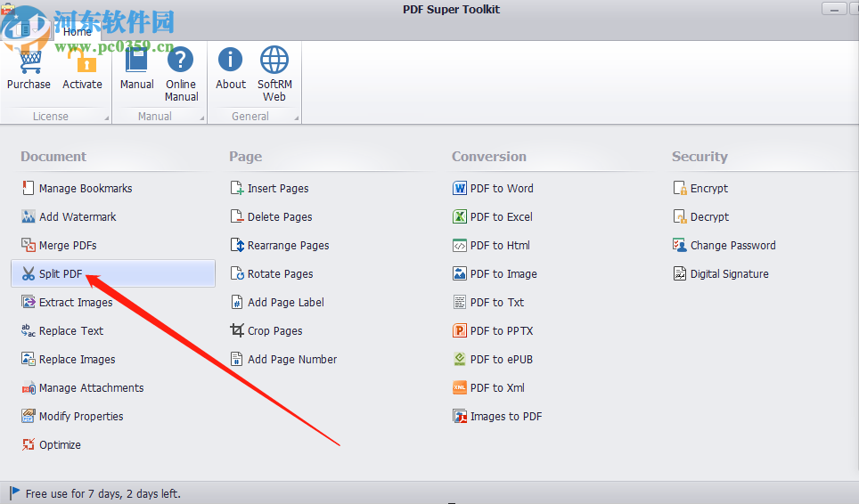859x504 pixels.
Task: Click the PDF to Excel icon
Action: pyautogui.click(x=460, y=216)
